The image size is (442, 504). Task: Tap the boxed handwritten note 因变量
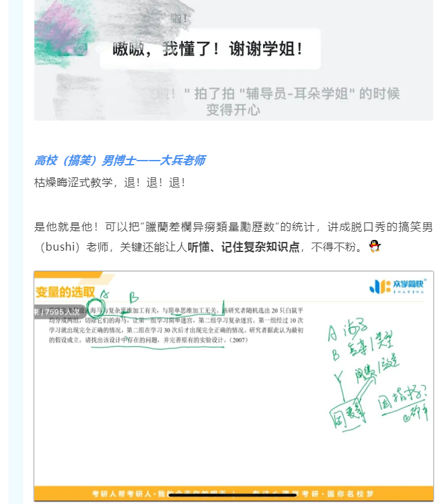coord(347,414)
